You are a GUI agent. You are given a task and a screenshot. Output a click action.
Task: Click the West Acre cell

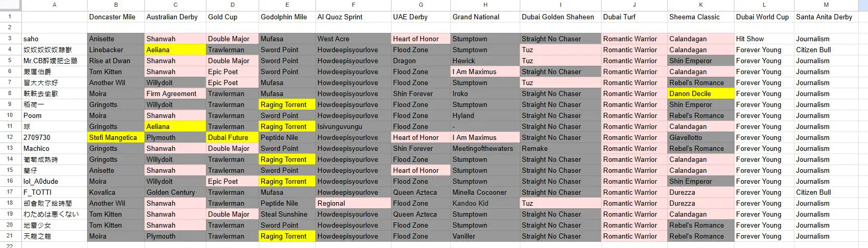[x=353, y=39]
